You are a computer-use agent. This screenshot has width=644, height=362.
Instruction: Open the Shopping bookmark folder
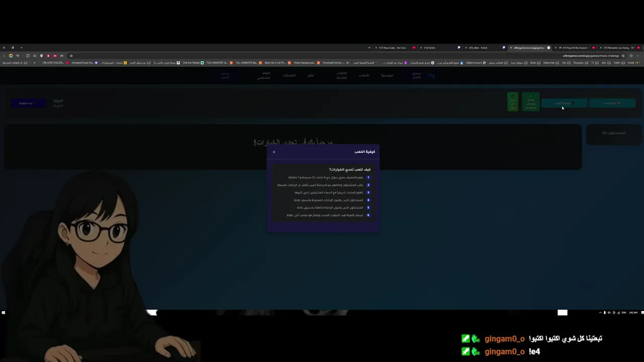581,63
